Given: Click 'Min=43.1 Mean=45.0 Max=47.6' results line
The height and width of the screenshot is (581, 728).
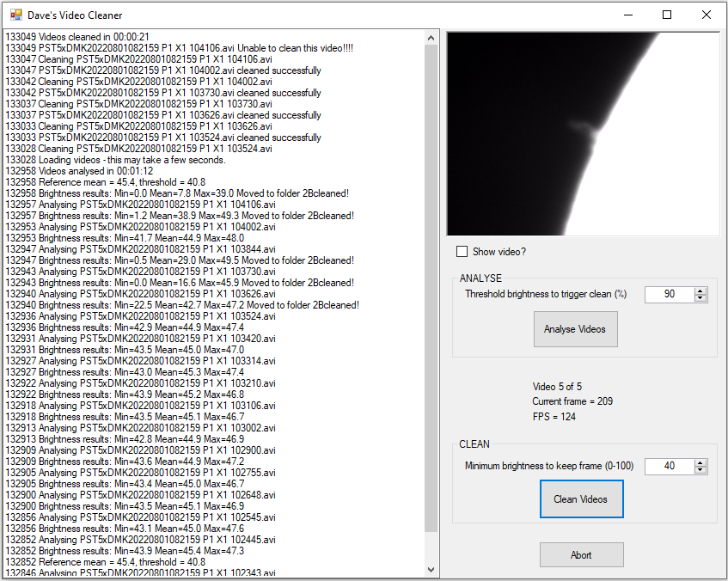Looking at the screenshot, I should 125,528.
